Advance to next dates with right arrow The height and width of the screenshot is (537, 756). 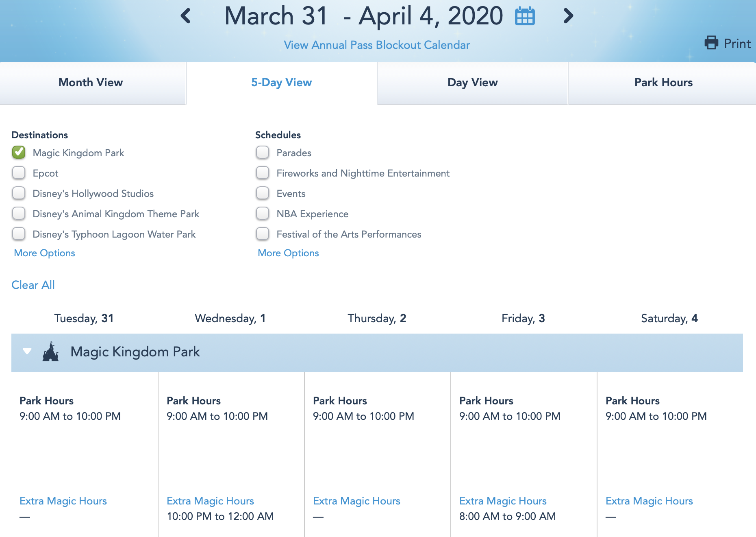point(568,16)
